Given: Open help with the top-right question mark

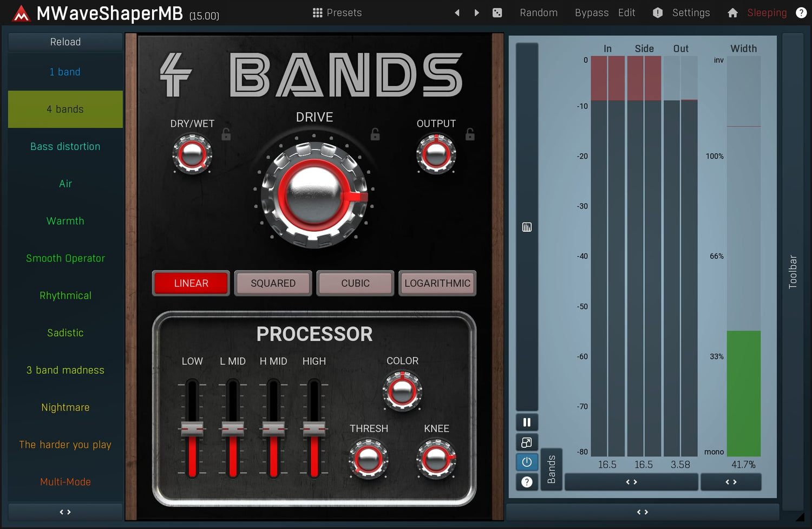Looking at the screenshot, I should 801,12.
